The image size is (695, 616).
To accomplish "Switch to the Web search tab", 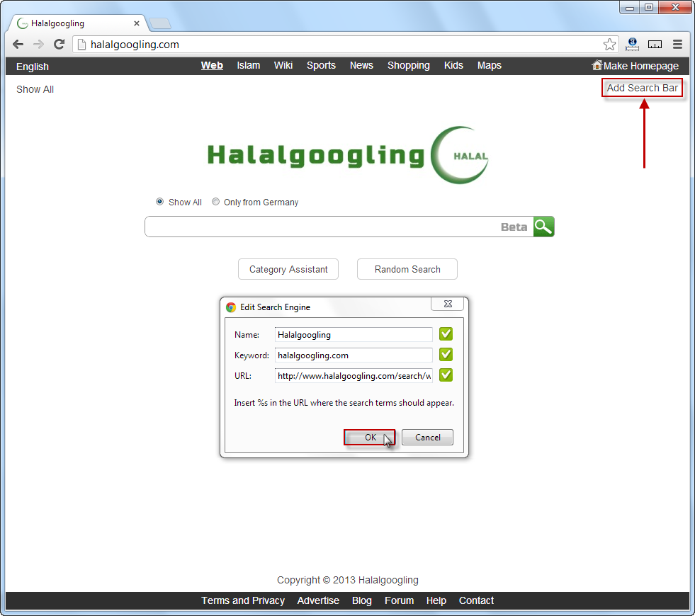I will tap(212, 66).
